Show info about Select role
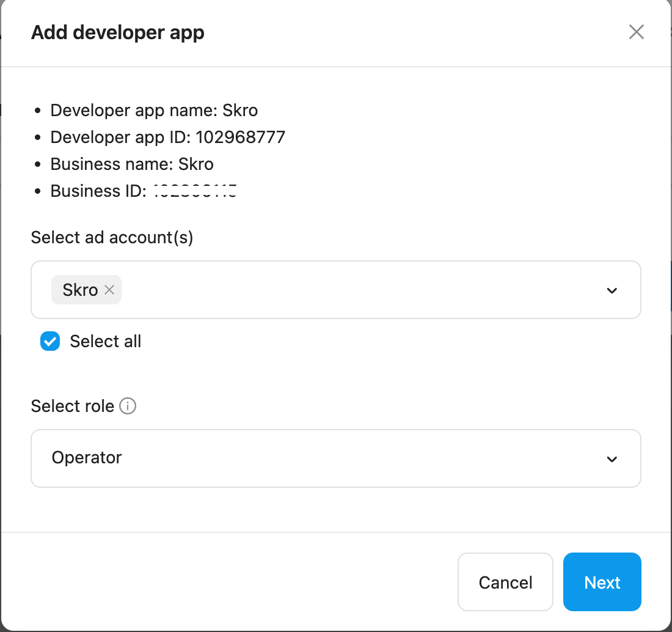 (128, 406)
